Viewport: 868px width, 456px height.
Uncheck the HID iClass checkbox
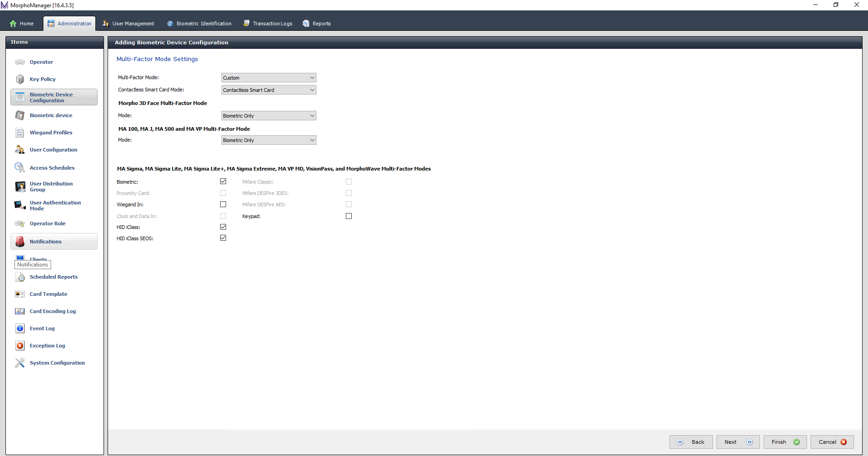[223, 227]
